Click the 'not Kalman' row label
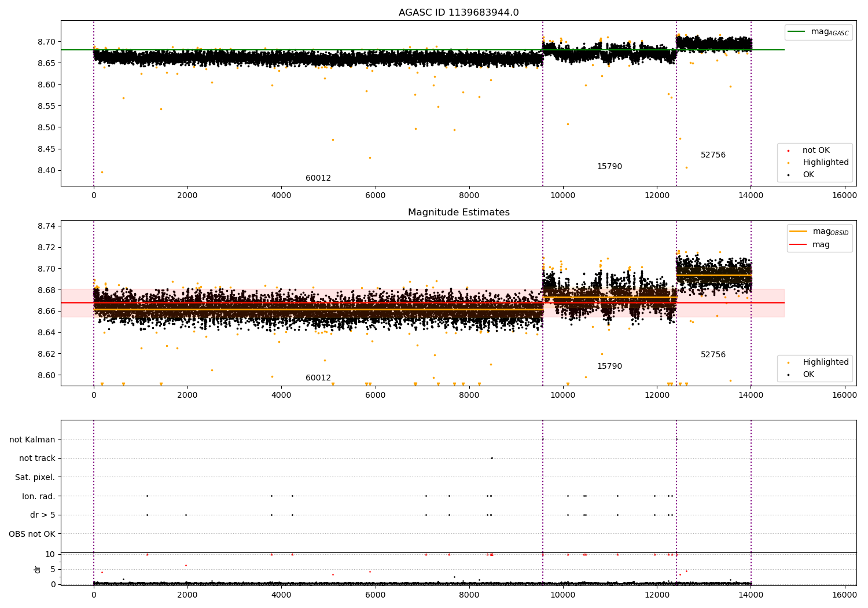 tap(32, 439)
